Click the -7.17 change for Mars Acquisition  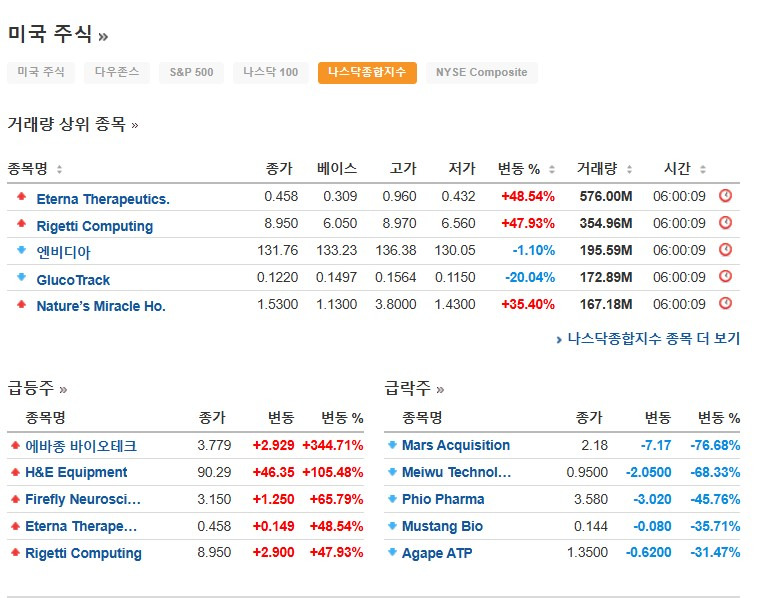pos(656,445)
